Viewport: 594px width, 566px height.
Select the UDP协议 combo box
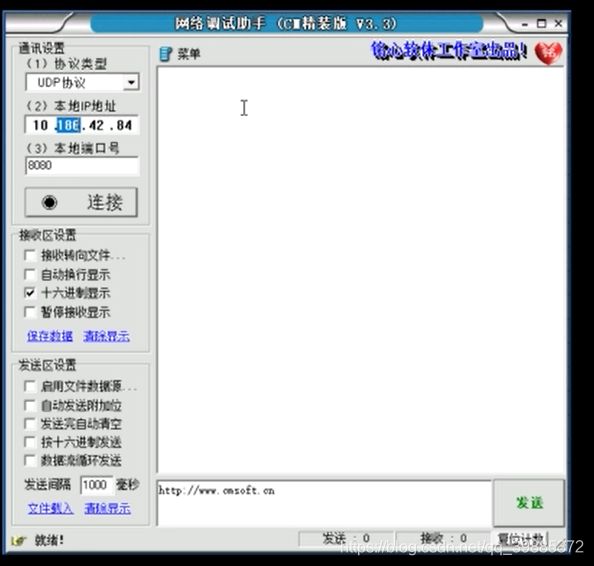[x=82, y=82]
